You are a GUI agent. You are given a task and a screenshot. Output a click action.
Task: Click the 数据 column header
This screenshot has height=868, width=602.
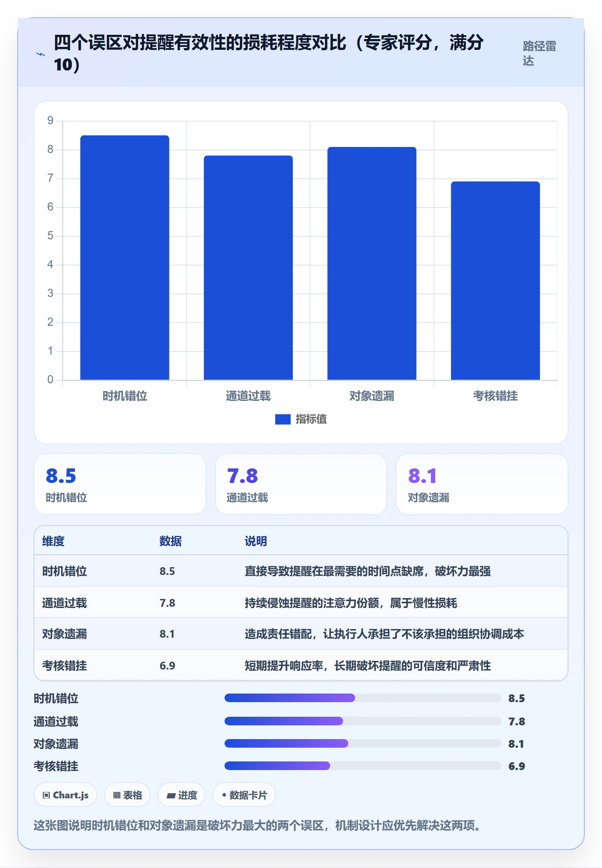coord(171,541)
